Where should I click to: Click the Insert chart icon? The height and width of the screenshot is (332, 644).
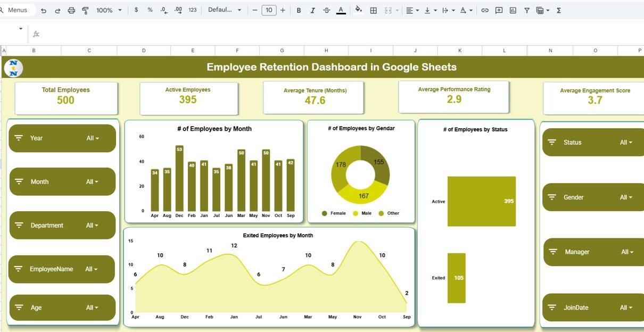pyautogui.click(x=513, y=10)
